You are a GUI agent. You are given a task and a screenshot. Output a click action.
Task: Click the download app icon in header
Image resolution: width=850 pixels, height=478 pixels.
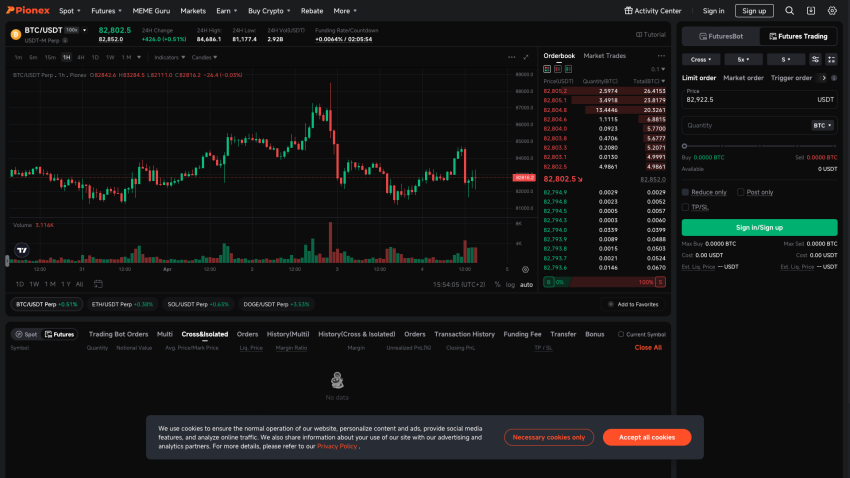tap(811, 11)
